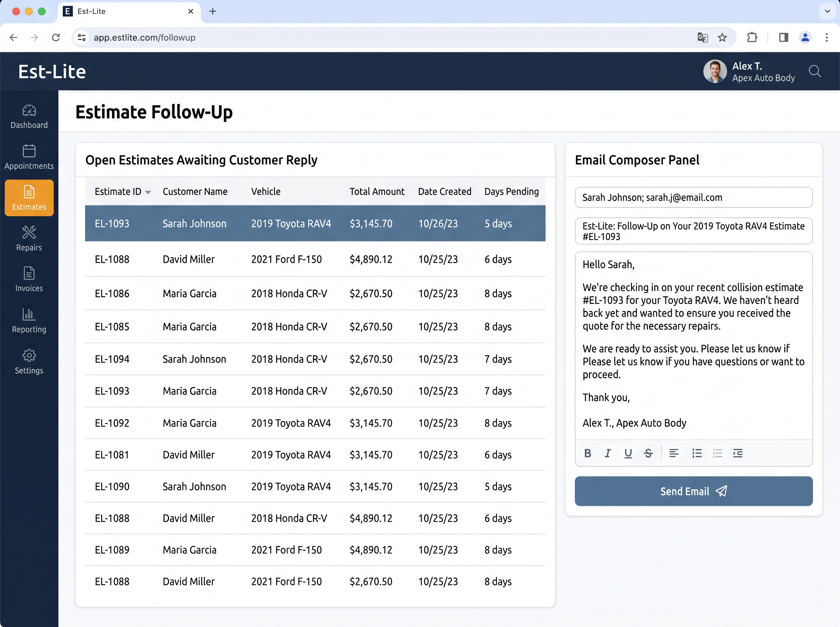Click the recipient field with sarah.j@email.com
Screen dimensions: 840x627
click(x=693, y=197)
